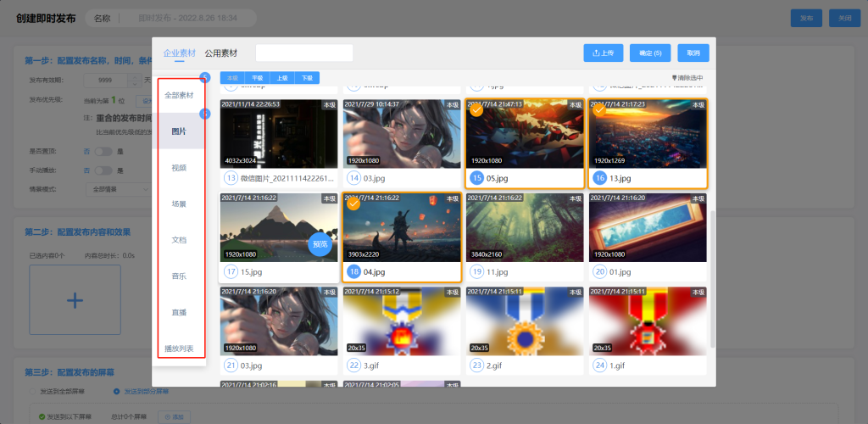Select the 文档 category
868x424 pixels.
[x=179, y=240]
